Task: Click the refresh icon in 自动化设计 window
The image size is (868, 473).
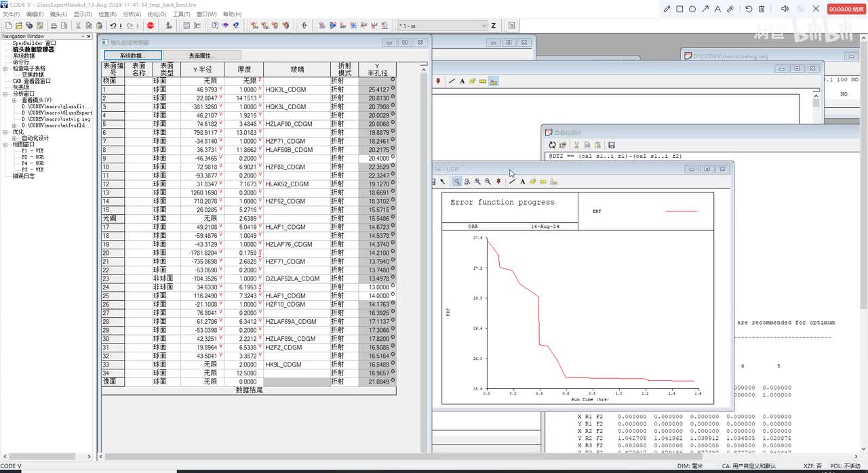Action: click(x=552, y=145)
